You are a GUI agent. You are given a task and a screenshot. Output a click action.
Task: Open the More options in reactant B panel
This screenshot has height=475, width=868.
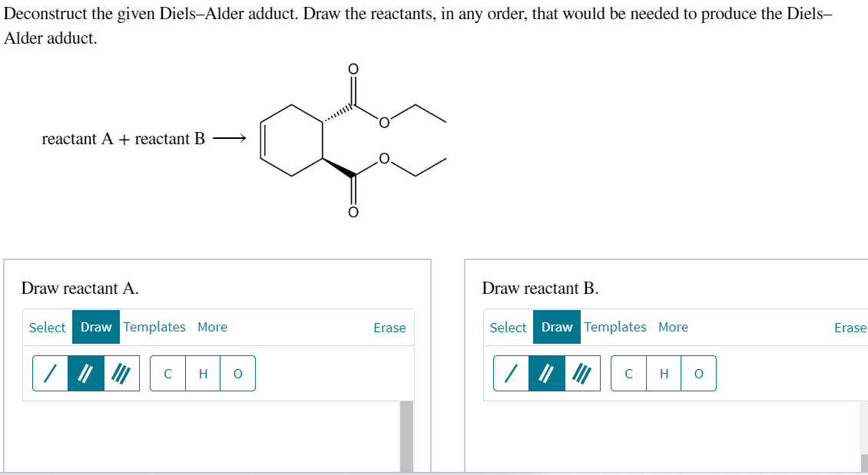coord(674,327)
